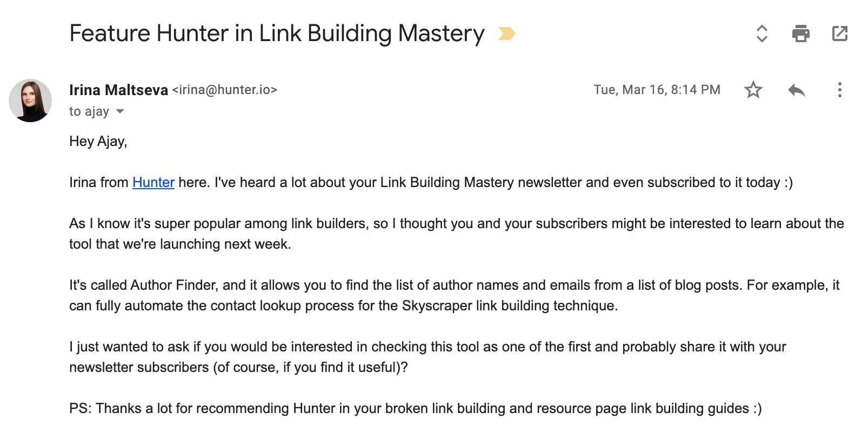This screenshot has width=868, height=439.
Task: Toggle the expand/collapse all arrows icon
Action: pyautogui.click(x=762, y=34)
